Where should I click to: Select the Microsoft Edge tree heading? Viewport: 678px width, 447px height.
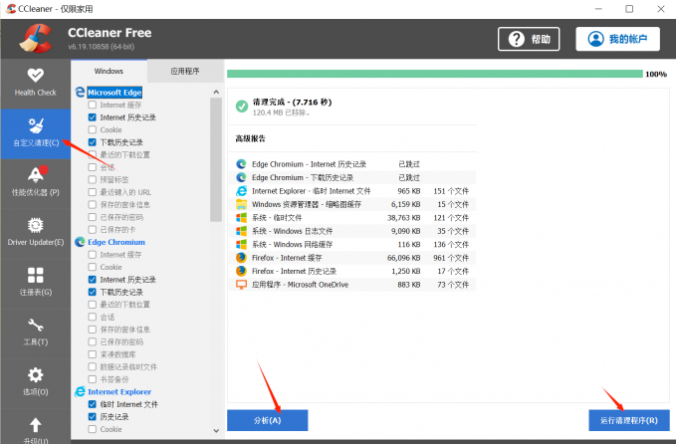(x=115, y=93)
